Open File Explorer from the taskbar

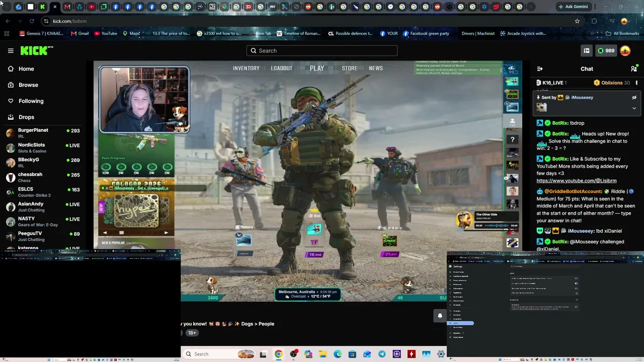(323, 354)
